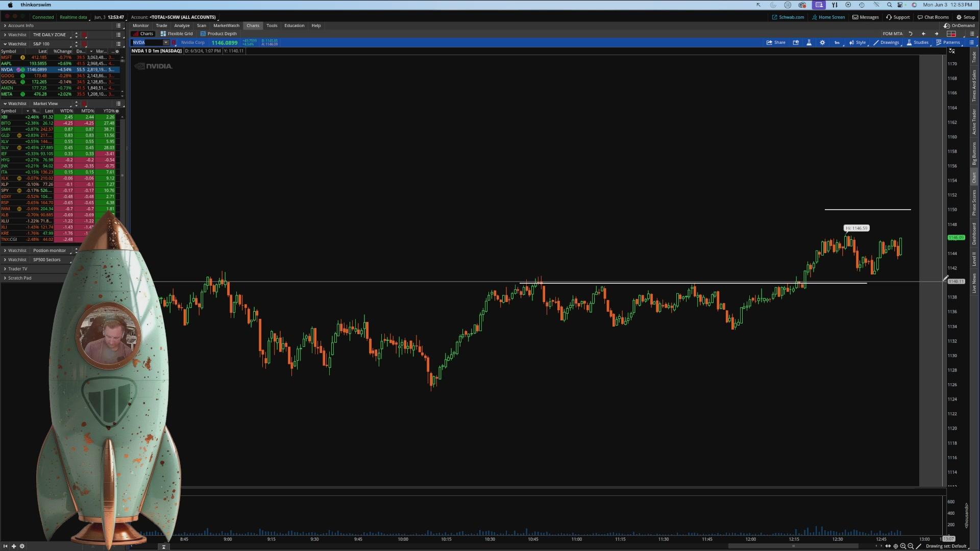Click the flask icon beside the chart gear

pos(809,42)
